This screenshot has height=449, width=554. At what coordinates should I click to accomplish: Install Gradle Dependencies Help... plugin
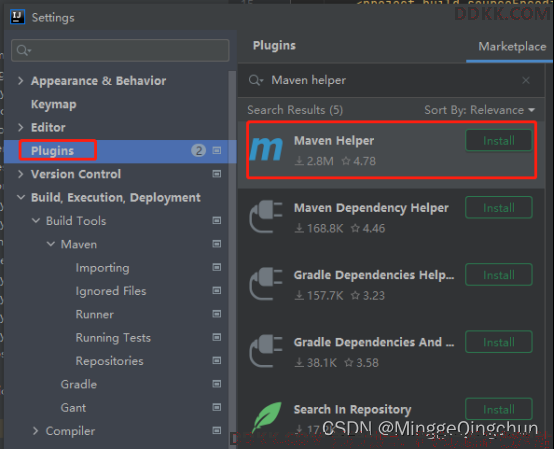[499, 275]
